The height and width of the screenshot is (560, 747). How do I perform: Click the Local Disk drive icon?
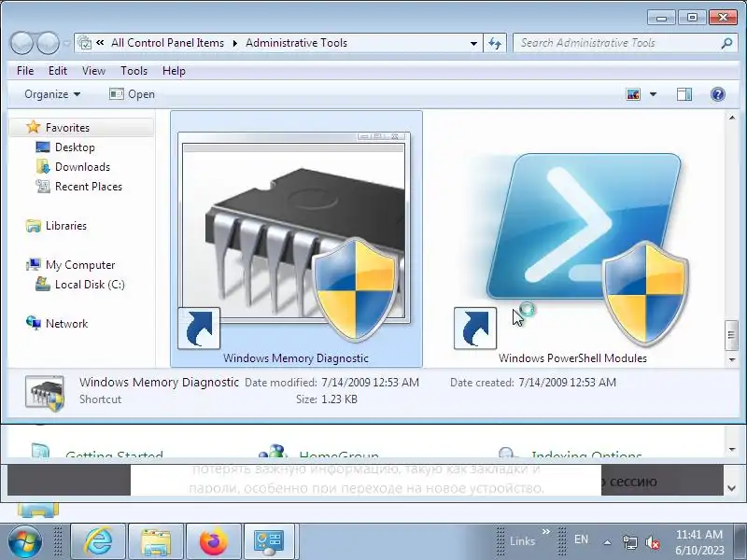(43, 285)
